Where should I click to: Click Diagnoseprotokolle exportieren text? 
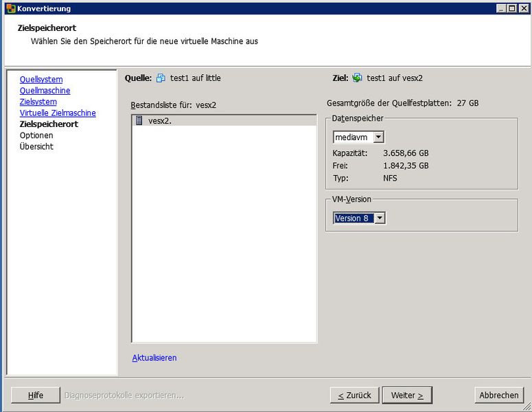point(124,396)
